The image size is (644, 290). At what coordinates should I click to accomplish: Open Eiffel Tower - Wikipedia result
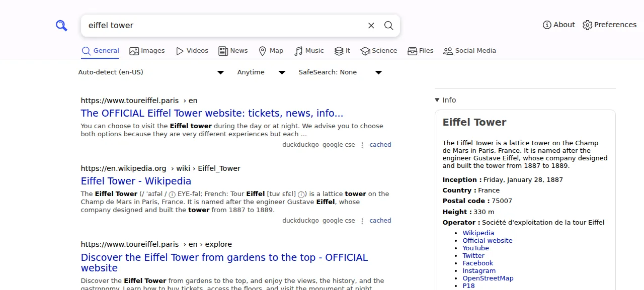136,181
